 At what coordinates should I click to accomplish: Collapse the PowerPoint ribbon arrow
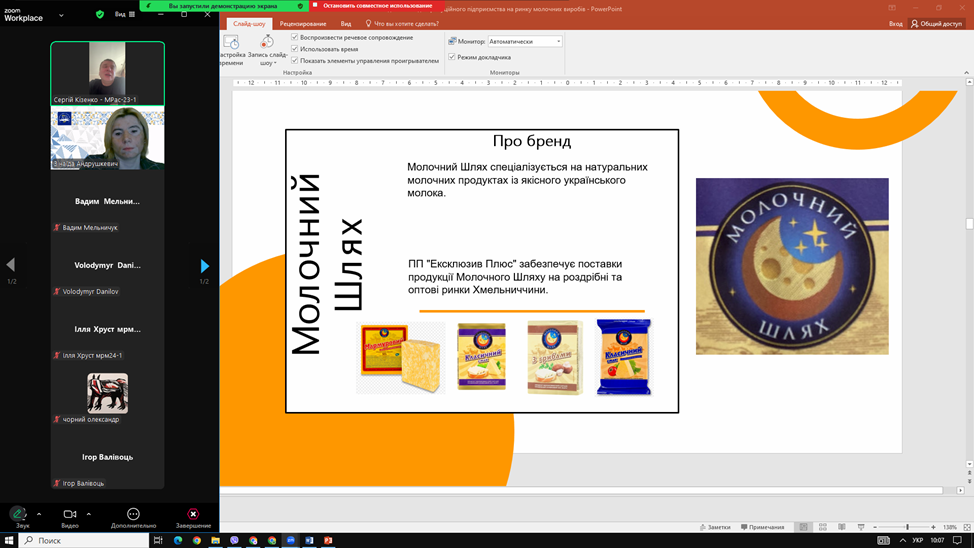966,73
